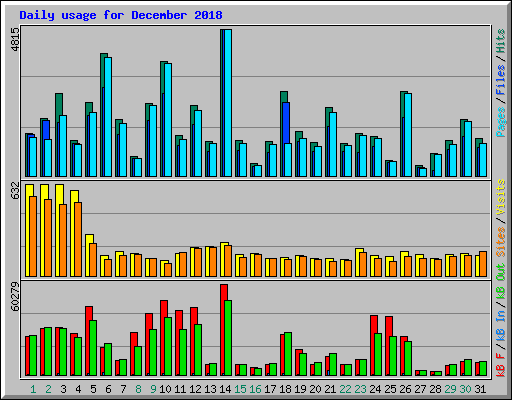Image resolution: width=512 pixels, height=400 pixels.
Task: Select day label '20' on the x-axis
Action: coord(315,389)
